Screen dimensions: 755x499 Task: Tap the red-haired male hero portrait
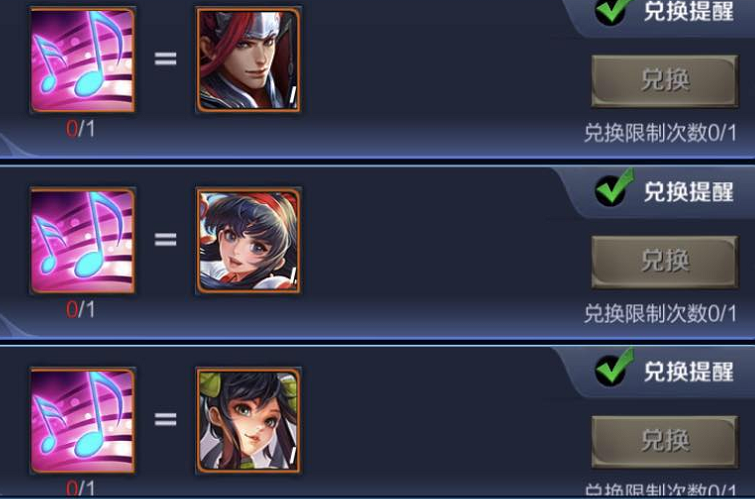click(248, 60)
